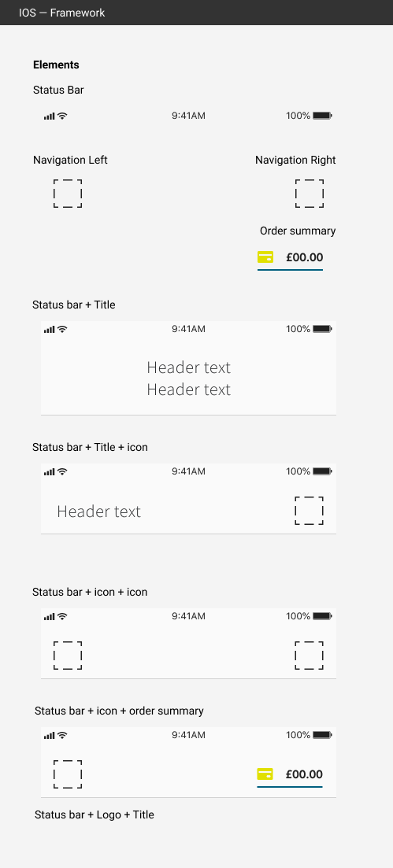Select the dashed icon beside single Header text

tap(310, 511)
